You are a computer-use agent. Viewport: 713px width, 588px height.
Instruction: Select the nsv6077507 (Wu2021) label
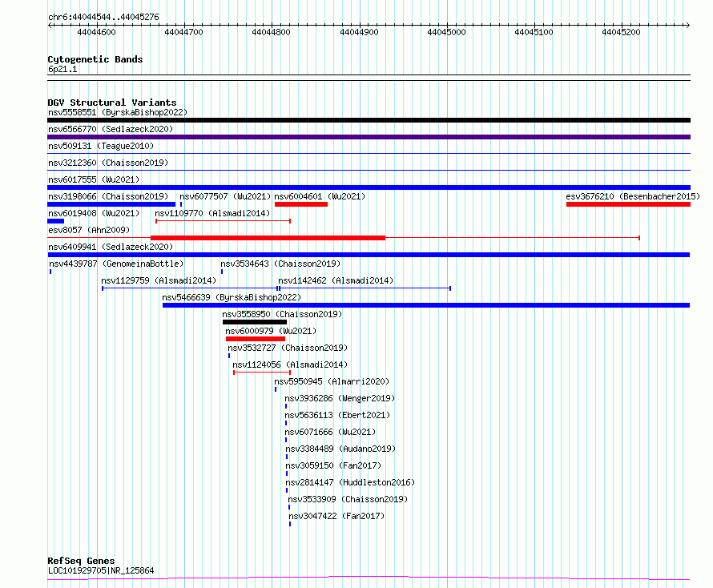[x=225, y=196]
